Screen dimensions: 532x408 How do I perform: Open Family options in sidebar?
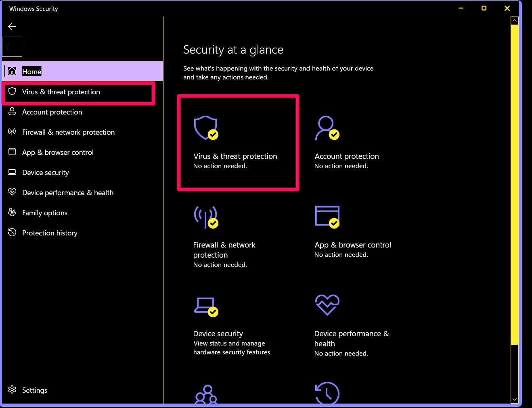[82, 213]
